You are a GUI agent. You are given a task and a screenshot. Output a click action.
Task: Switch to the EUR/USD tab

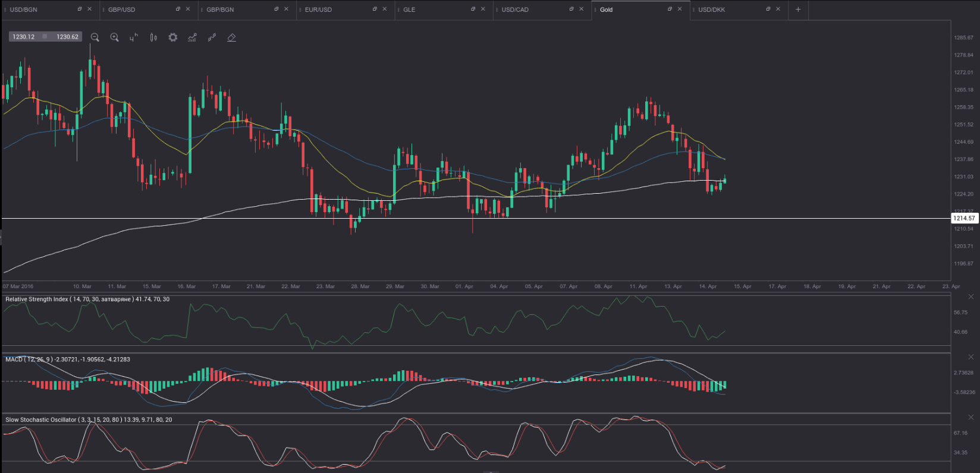(x=319, y=10)
